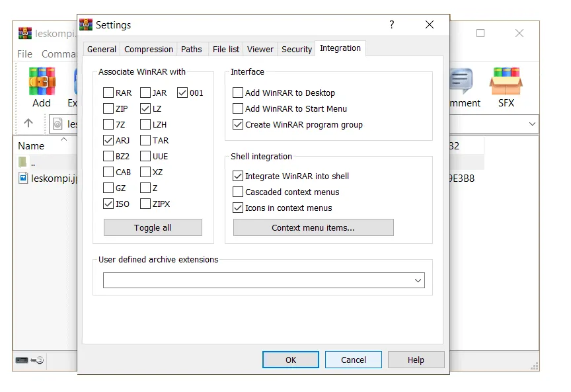Enable 7Z file association checkbox
The height and width of the screenshot is (392, 571).
tap(108, 124)
